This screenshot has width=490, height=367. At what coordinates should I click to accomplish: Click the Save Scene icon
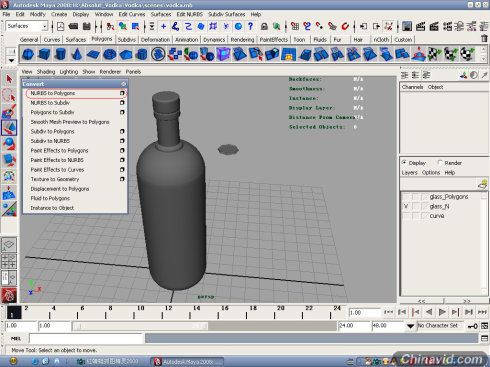[x=87, y=26]
